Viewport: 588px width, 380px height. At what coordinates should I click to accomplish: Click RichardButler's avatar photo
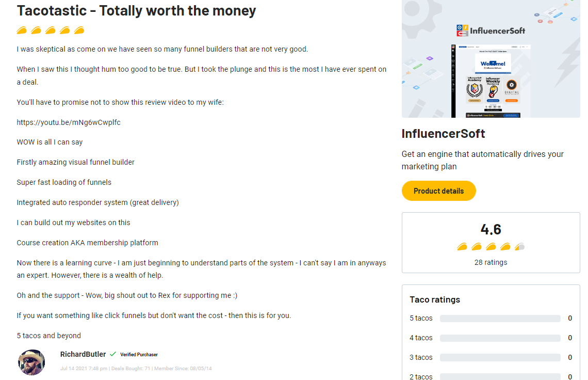[x=31, y=362]
